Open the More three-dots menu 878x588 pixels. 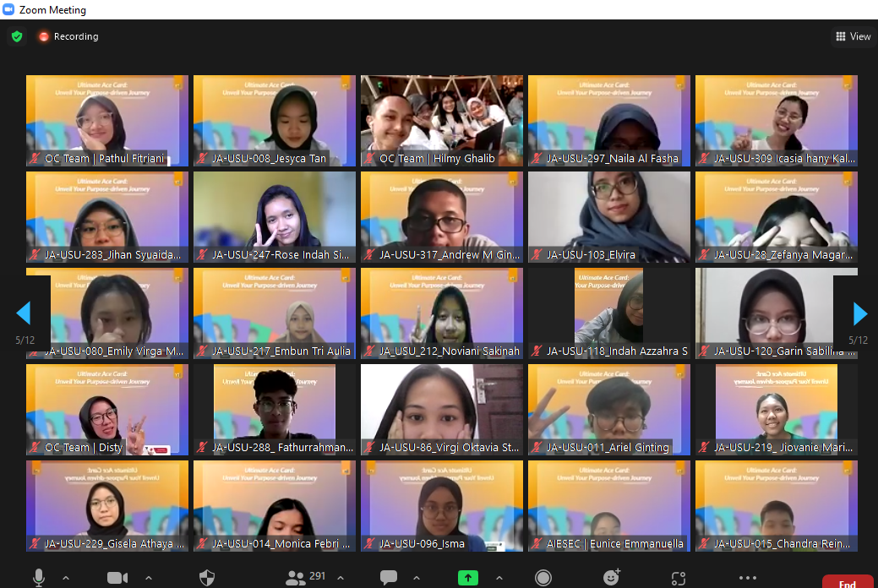(747, 578)
